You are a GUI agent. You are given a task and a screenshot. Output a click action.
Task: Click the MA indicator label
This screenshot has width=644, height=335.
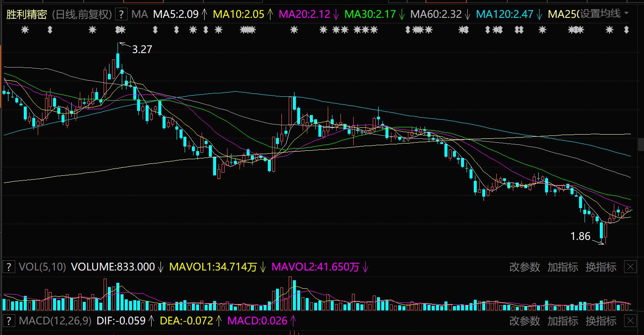(140, 14)
